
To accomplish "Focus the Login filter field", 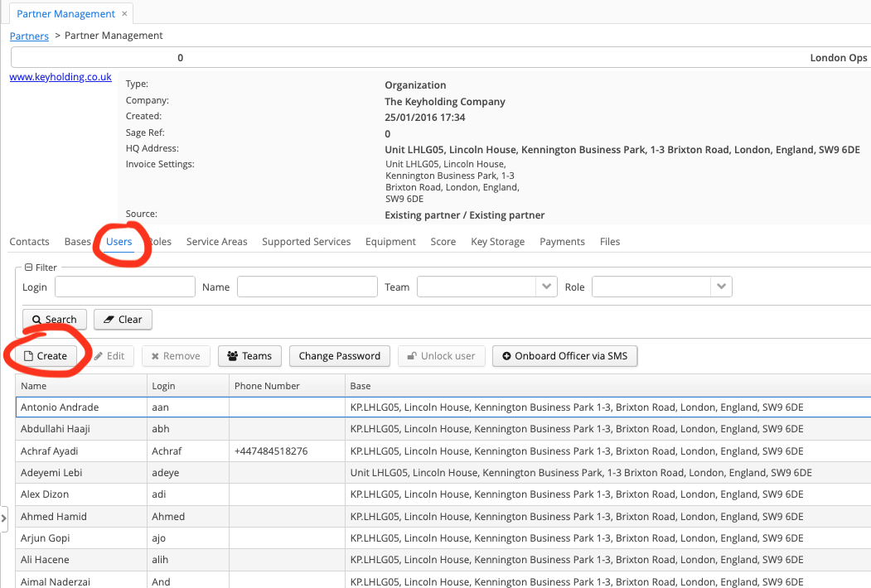I will [124, 287].
